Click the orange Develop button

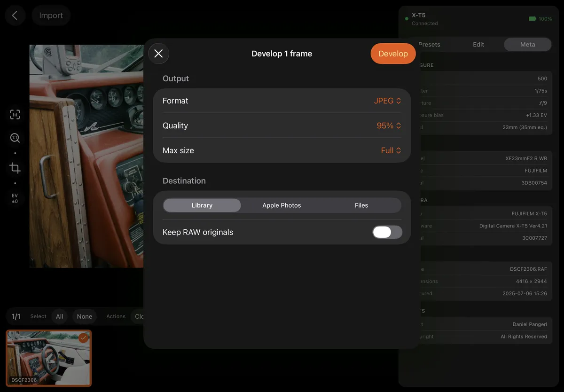pyautogui.click(x=393, y=54)
